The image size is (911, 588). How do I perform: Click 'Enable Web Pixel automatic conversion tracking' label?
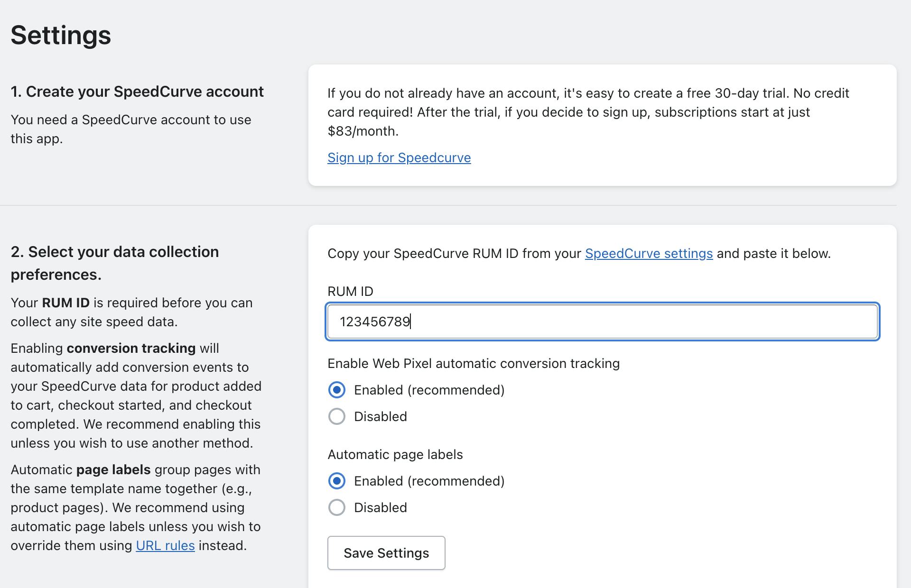click(x=473, y=364)
